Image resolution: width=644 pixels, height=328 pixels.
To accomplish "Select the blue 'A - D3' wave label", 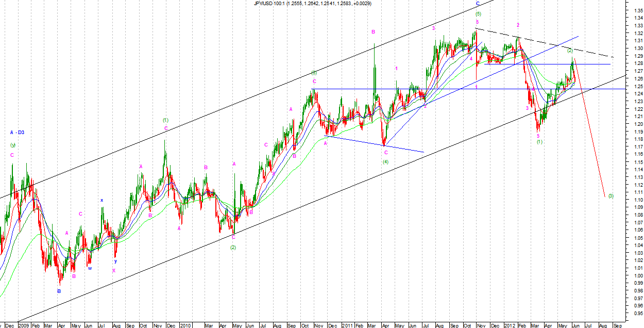I will pyautogui.click(x=17, y=133).
